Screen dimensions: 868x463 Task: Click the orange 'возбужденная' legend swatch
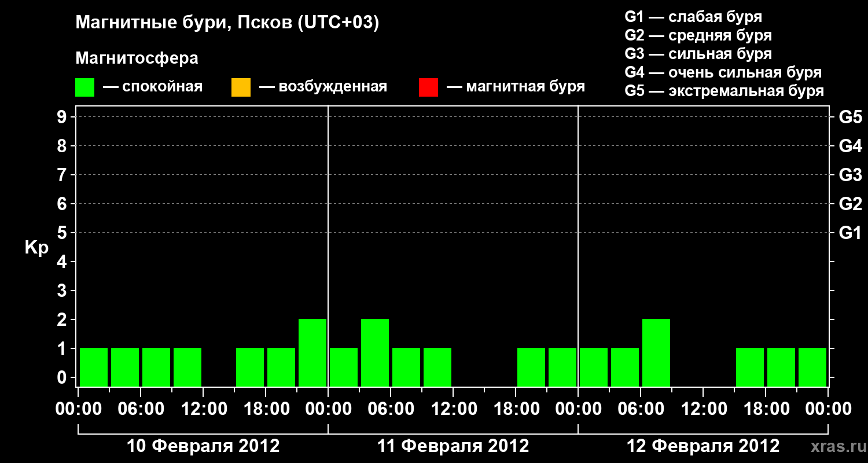[x=241, y=87]
